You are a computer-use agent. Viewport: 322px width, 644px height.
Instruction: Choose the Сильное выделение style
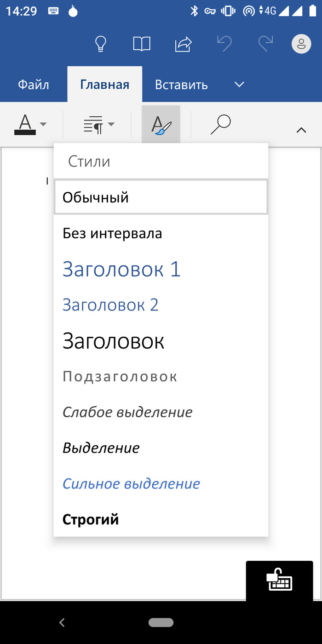131,484
